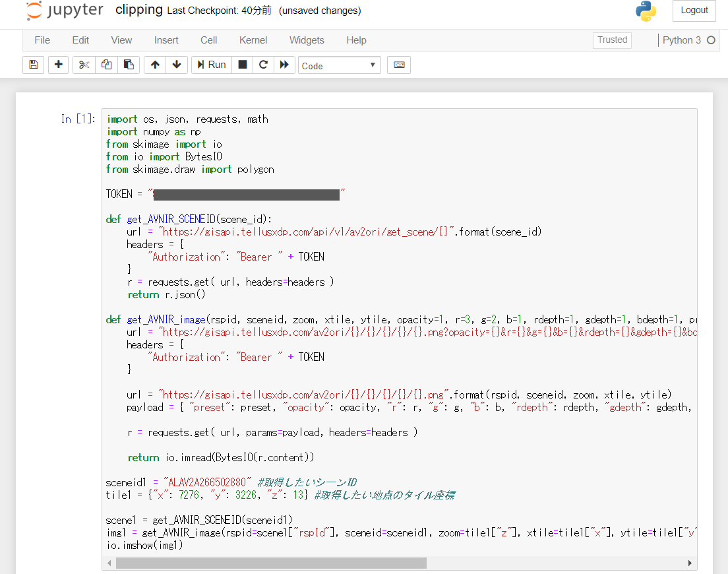Move selected cell up arrow
This screenshot has height=574, width=728.
155,65
